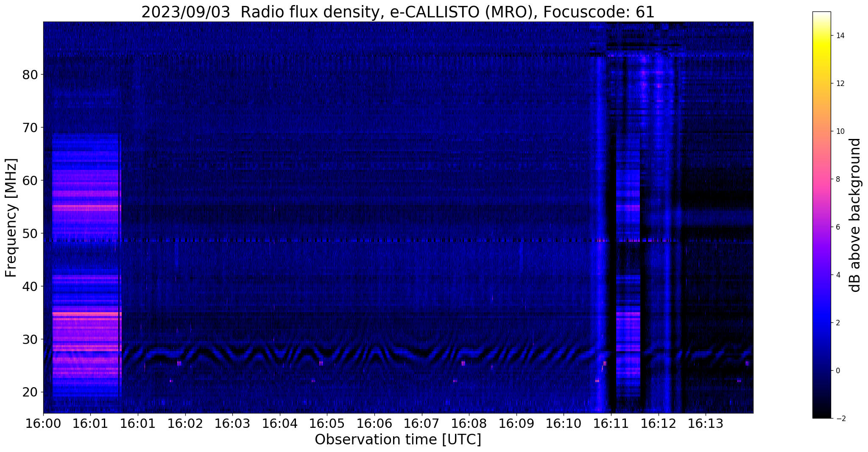Viewport: 868px width, 452px height.
Task: Click the 50 MHz frequency tick label
Action: [30, 233]
